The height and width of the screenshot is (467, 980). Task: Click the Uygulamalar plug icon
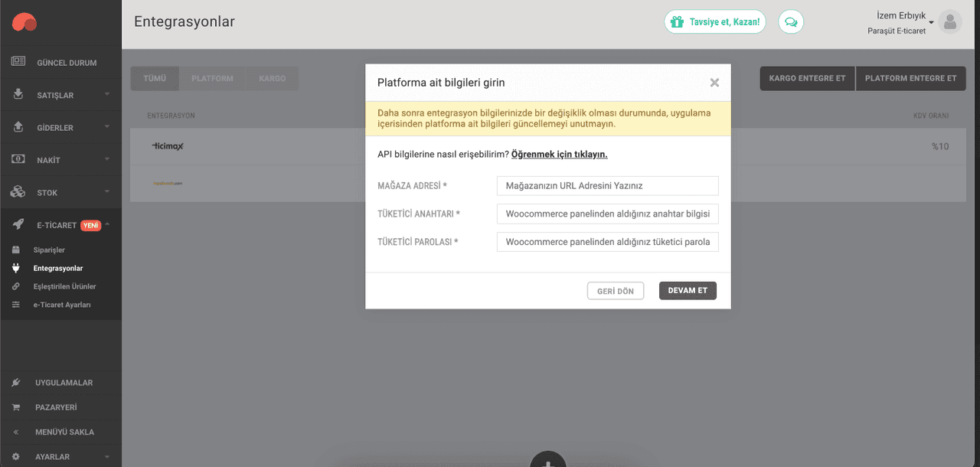tap(16, 382)
